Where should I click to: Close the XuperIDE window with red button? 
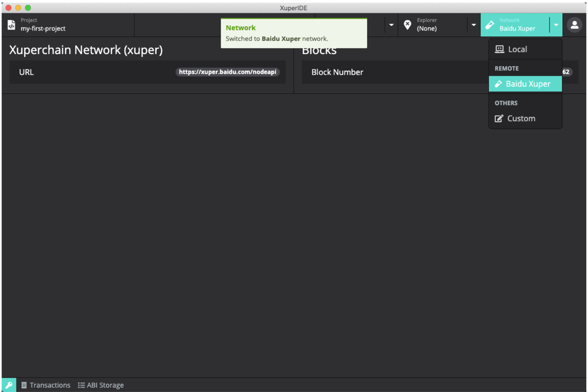coord(8,8)
